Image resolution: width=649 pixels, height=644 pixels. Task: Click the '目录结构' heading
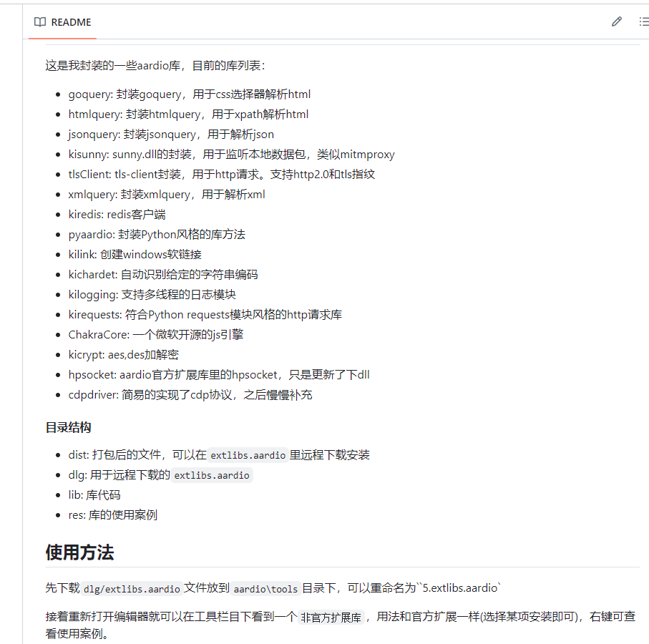pos(68,427)
